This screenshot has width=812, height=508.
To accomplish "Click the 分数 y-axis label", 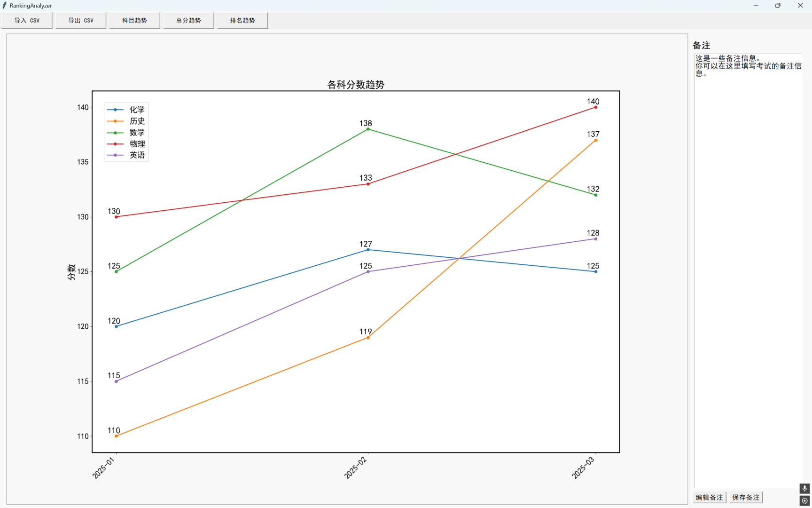I will click(71, 272).
